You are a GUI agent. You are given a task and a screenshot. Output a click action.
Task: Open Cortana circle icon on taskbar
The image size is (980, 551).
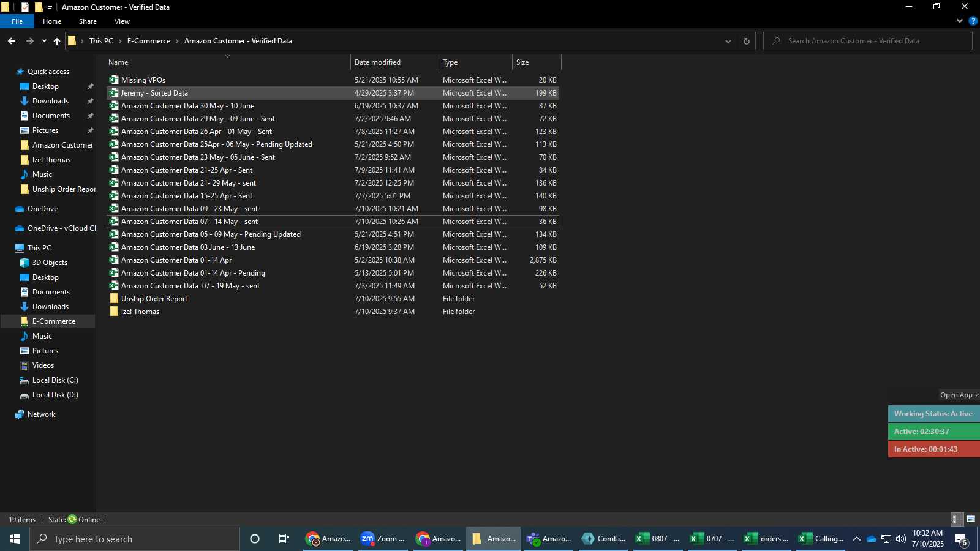(x=255, y=539)
